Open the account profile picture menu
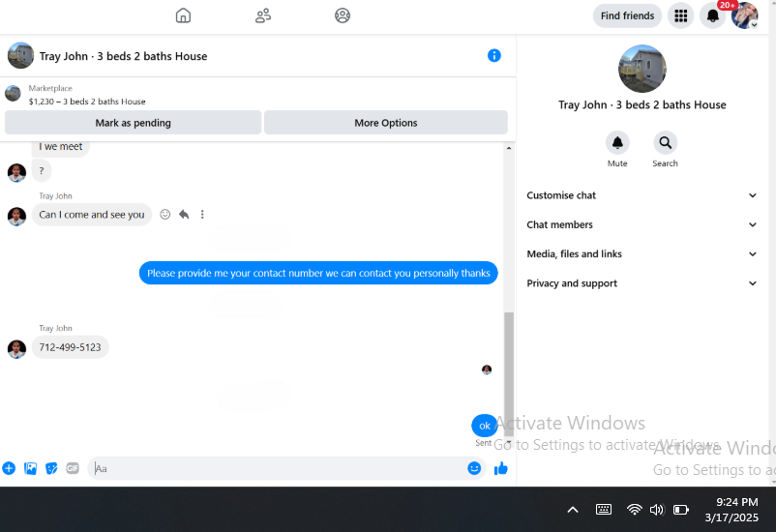The height and width of the screenshot is (532, 776). click(745, 15)
